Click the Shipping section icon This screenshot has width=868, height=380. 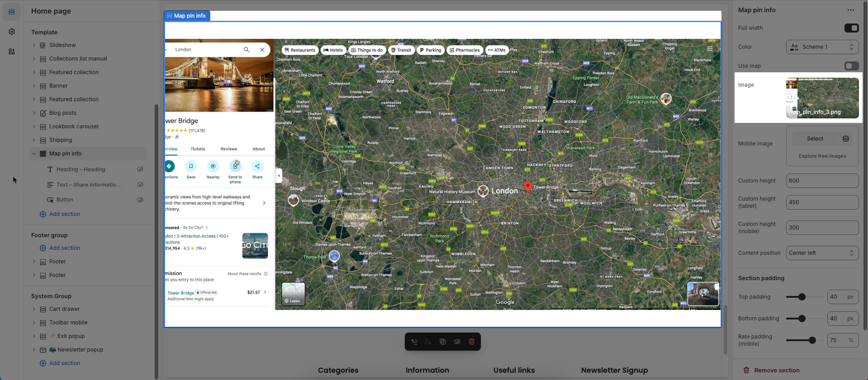point(43,140)
